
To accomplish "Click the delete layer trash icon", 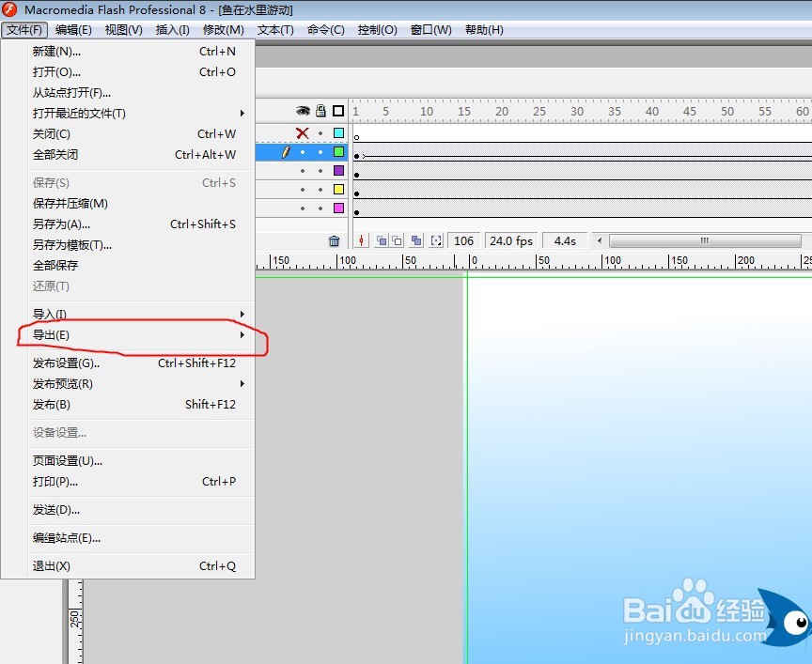I will [x=334, y=240].
